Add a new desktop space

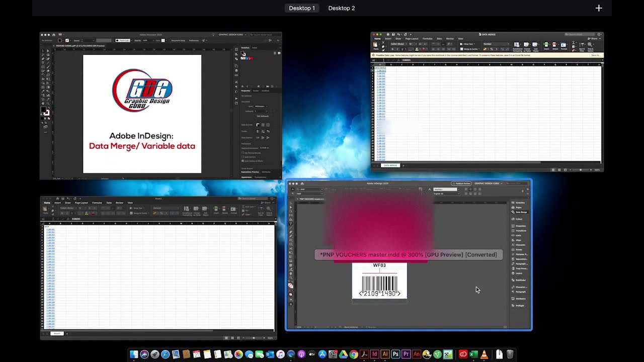coord(599,8)
